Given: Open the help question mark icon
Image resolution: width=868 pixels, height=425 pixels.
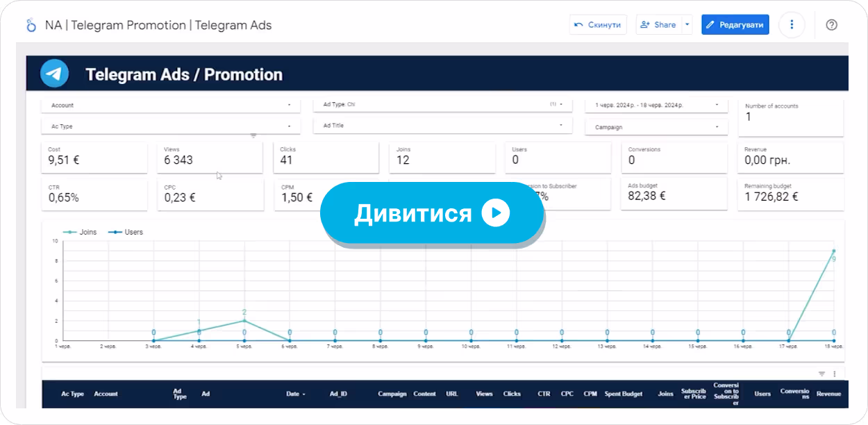Looking at the screenshot, I should click(832, 24).
